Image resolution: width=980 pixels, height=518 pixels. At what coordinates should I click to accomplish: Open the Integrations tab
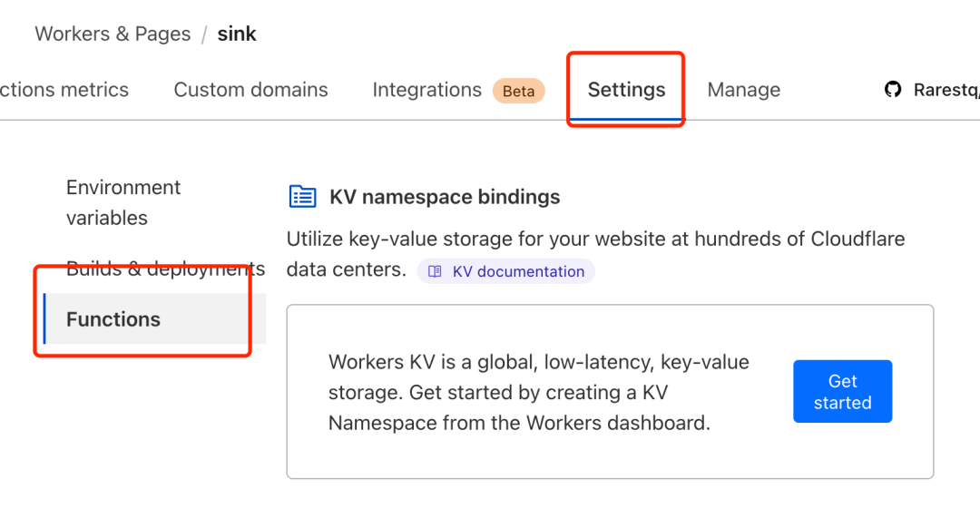tap(426, 90)
